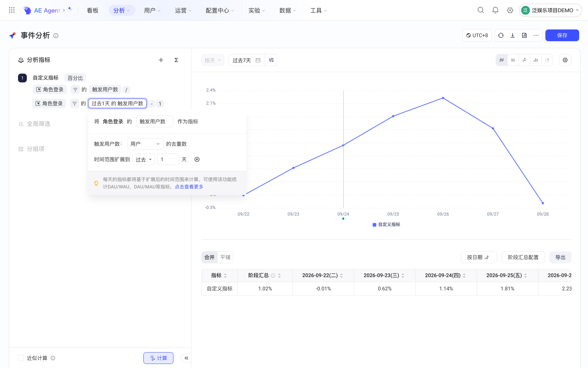Open the app grid launcher icon

pyautogui.click(x=12, y=10)
